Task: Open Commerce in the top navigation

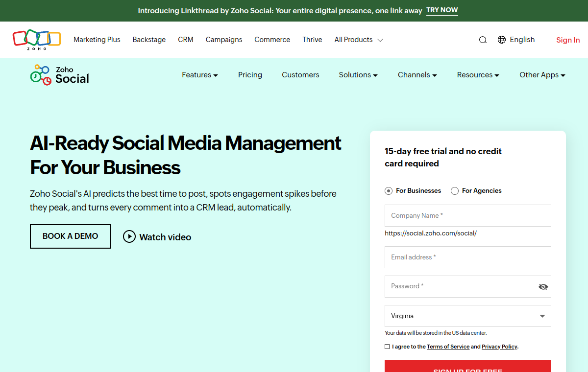Action: coord(272,40)
